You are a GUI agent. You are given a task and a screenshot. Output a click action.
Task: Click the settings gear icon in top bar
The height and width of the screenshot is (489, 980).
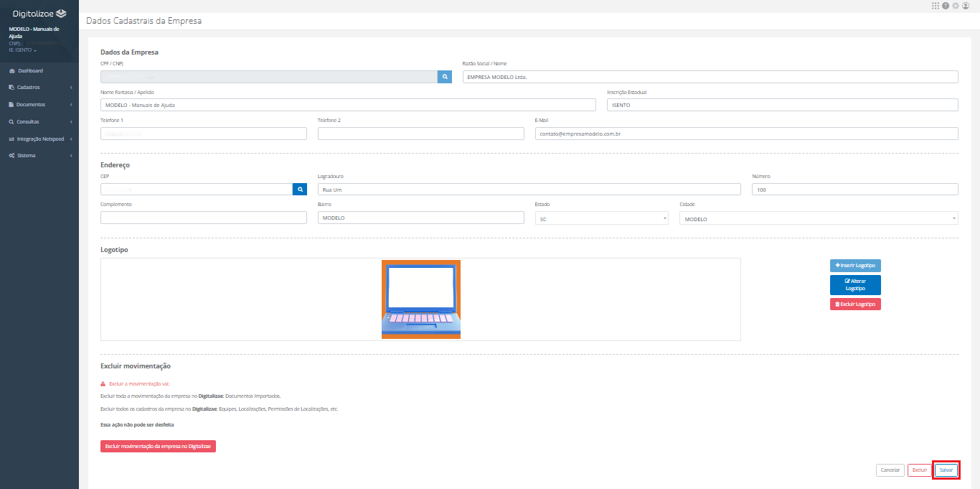(x=956, y=6)
